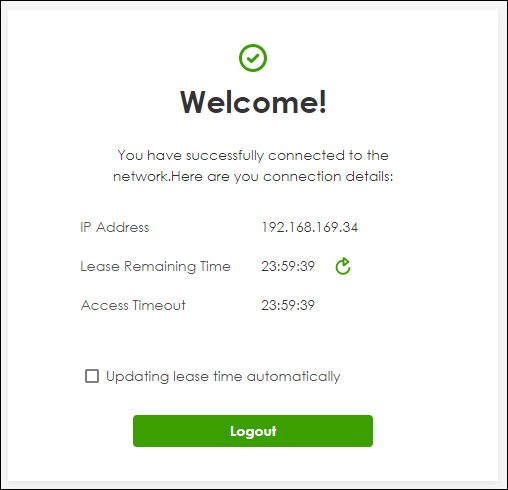Tick the empty square box beside Updating

point(92,376)
